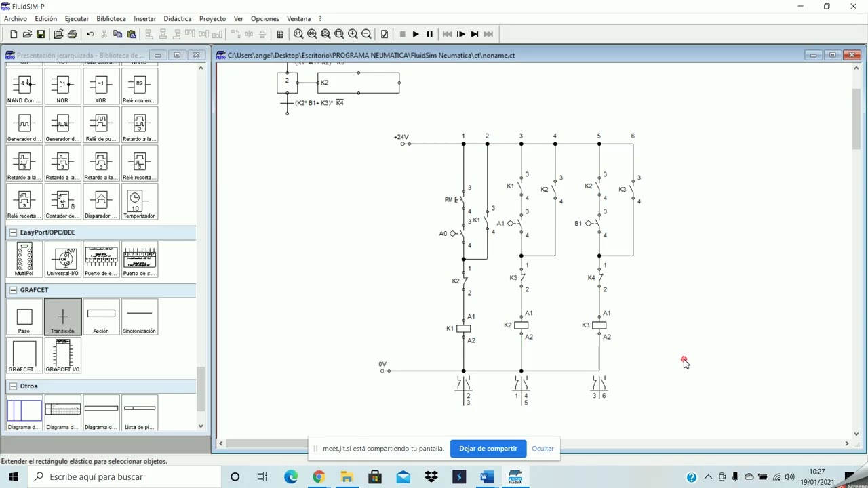Click the K2 relay coil in circuit
Viewport: 868px width, 488px height.
click(521, 325)
